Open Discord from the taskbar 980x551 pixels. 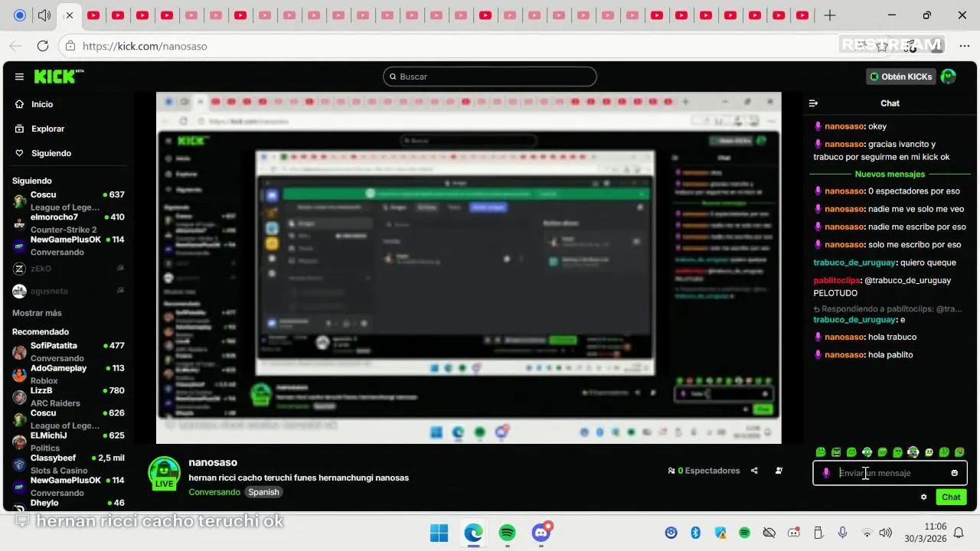point(541,533)
